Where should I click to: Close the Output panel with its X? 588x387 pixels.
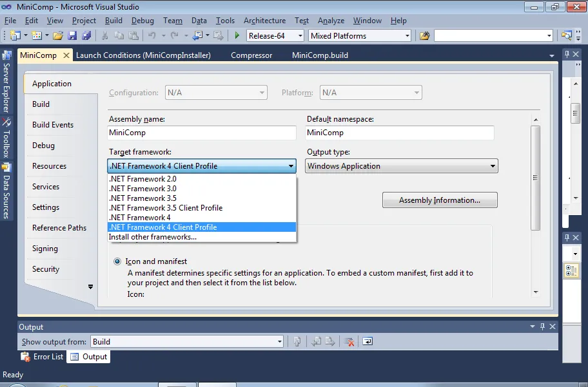click(553, 326)
